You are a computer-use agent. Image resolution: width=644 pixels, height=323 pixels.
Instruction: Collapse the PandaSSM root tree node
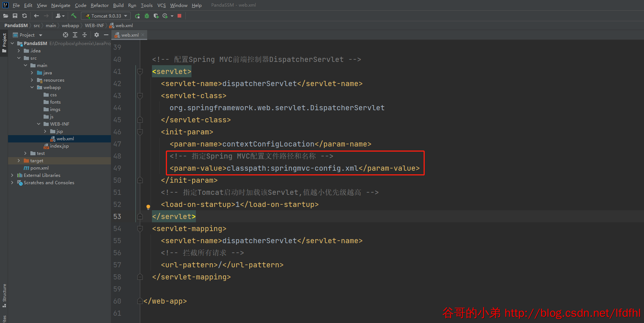12,44
